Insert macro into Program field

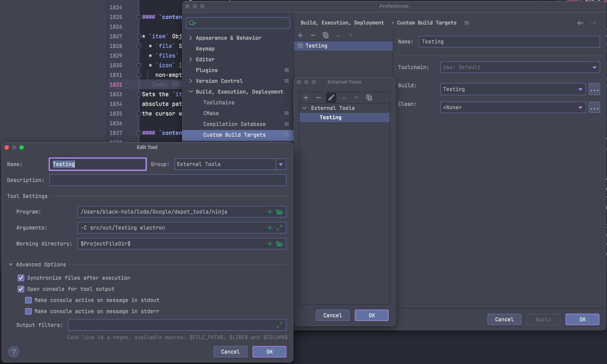click(x=270, y=212)
